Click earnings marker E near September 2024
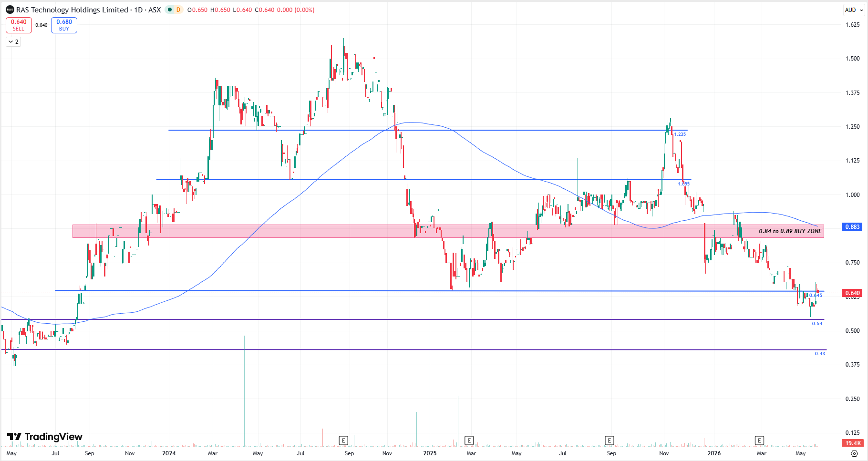The height and width of the screenshot is (461, 868). point(343,440)
